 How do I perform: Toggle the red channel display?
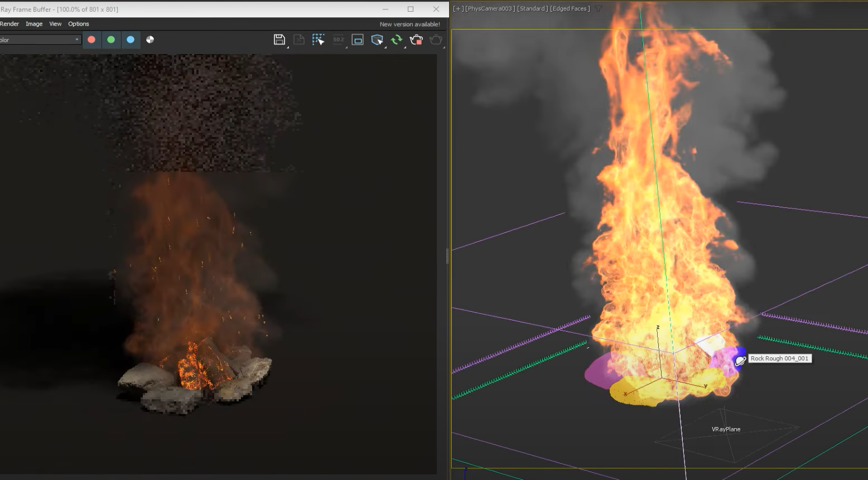pyautogui.click(x=91, y=40)
